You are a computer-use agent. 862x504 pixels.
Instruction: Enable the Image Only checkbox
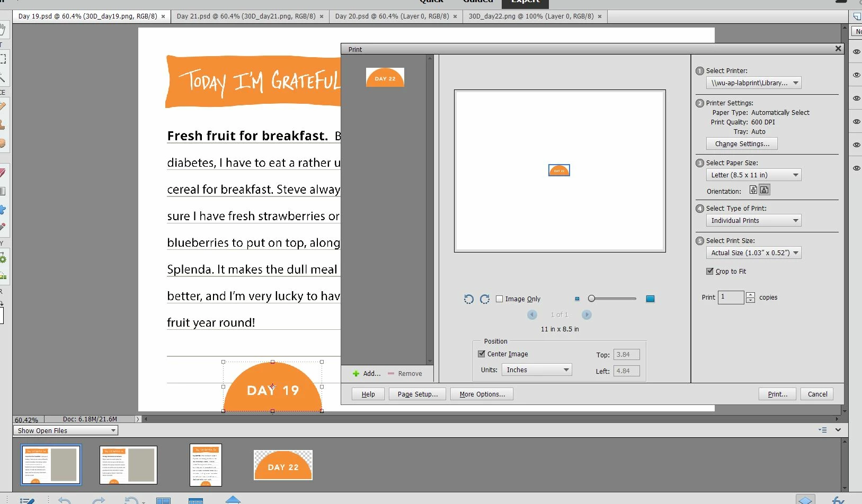[x=499, y=299]
